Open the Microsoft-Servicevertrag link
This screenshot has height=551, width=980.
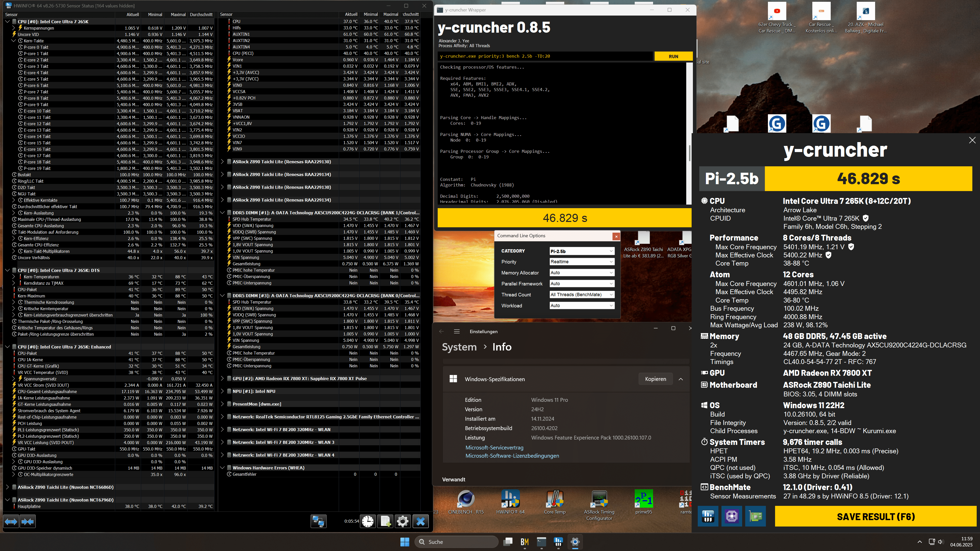pos(494,448)
